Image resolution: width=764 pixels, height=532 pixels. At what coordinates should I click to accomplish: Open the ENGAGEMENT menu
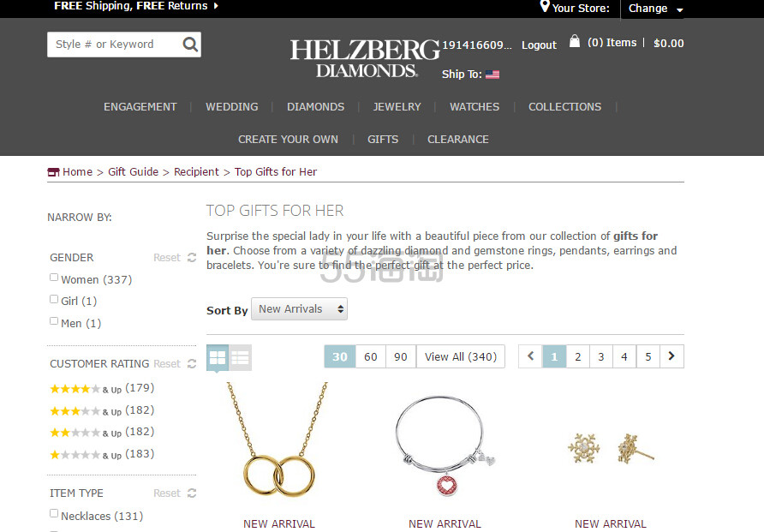(140, 107)
